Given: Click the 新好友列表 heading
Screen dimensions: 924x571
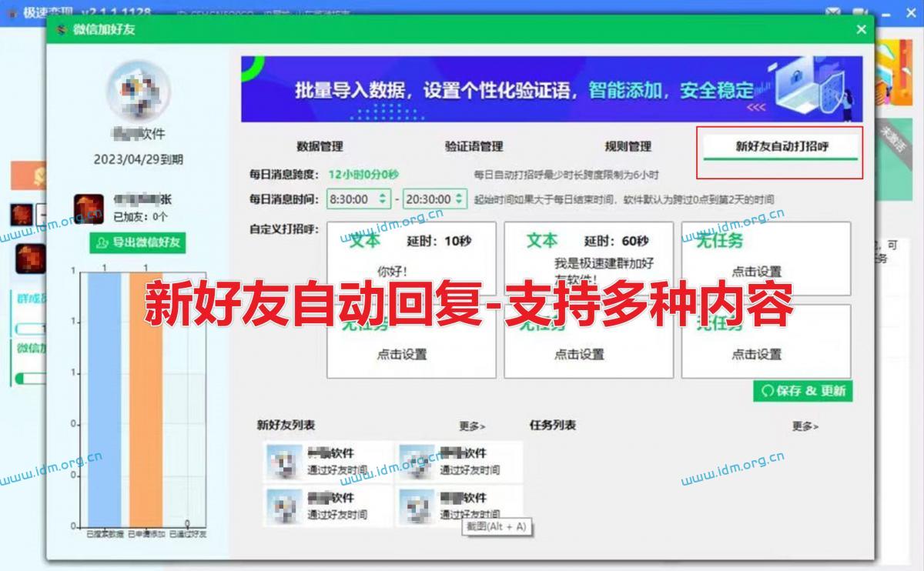Looking at the screenshot, I should [286, 425].
